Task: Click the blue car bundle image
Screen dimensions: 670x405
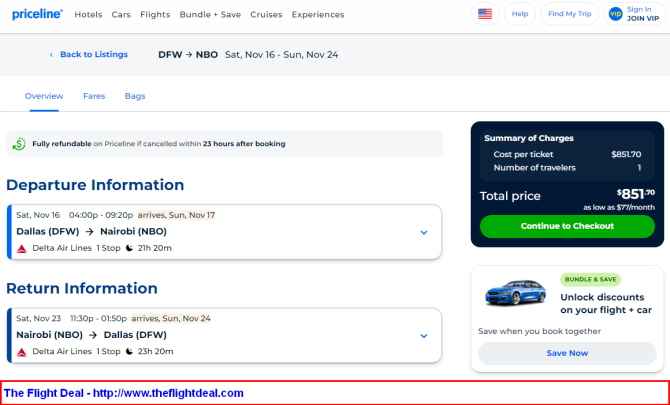Action: (x=515, y=293)
